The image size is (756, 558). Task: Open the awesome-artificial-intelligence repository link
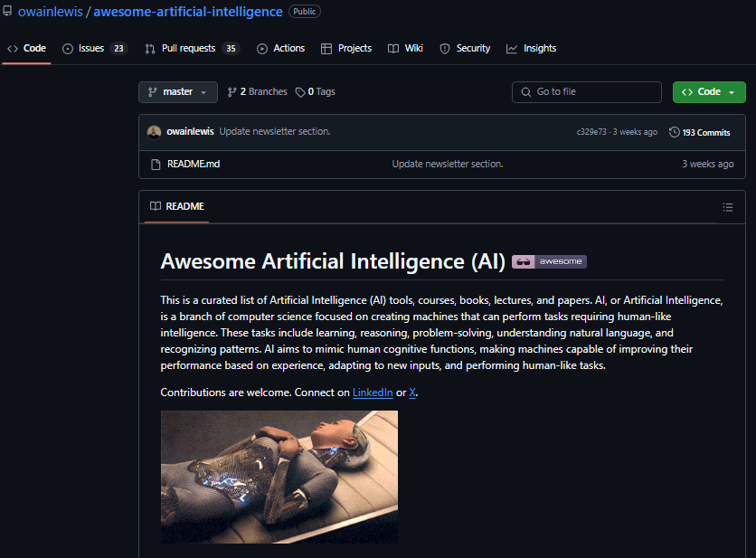pyautogui.click(x=187, y=12)
